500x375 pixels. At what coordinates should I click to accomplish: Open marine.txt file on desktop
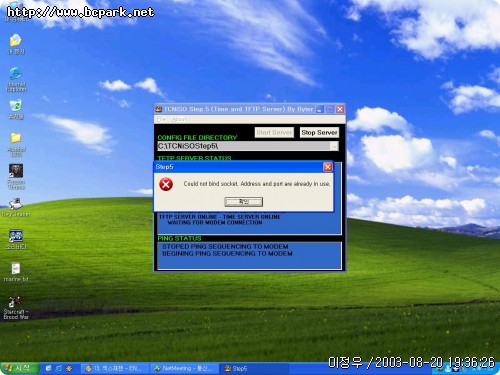tap(16, 272)
